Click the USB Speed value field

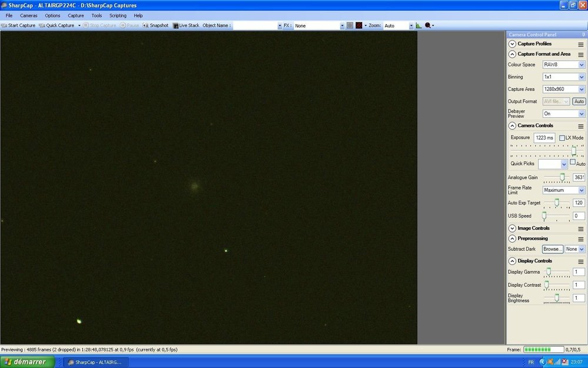pyautogui.click(x=579, y=216)
